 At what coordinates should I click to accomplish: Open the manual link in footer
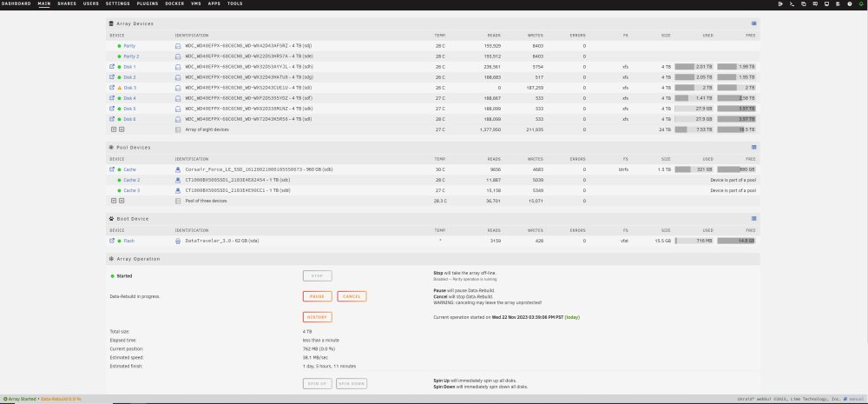pos(857,399)
